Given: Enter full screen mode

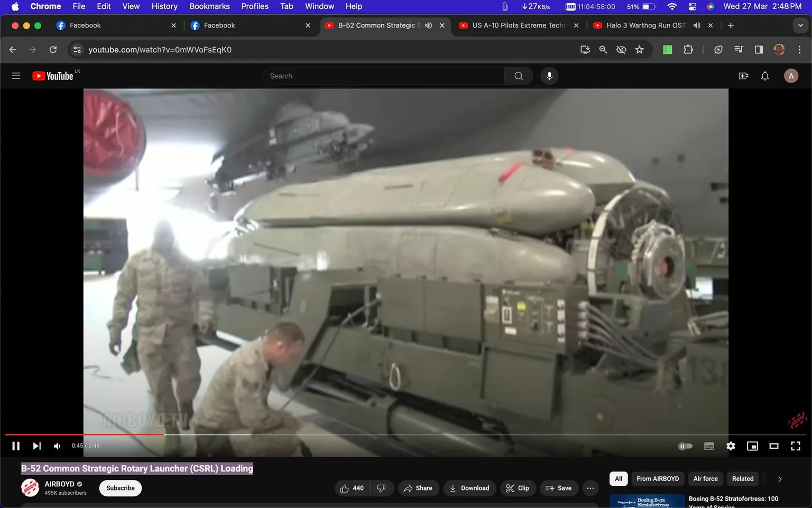Looking at the screenshot, I should tap(796, 446).
